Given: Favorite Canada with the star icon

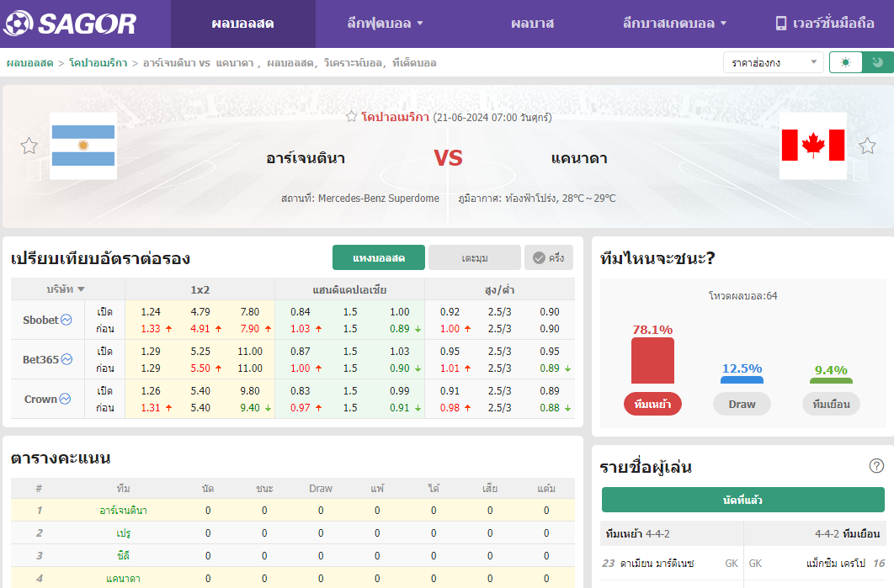Looking at the screenshot, I should (x=867, y=146).
